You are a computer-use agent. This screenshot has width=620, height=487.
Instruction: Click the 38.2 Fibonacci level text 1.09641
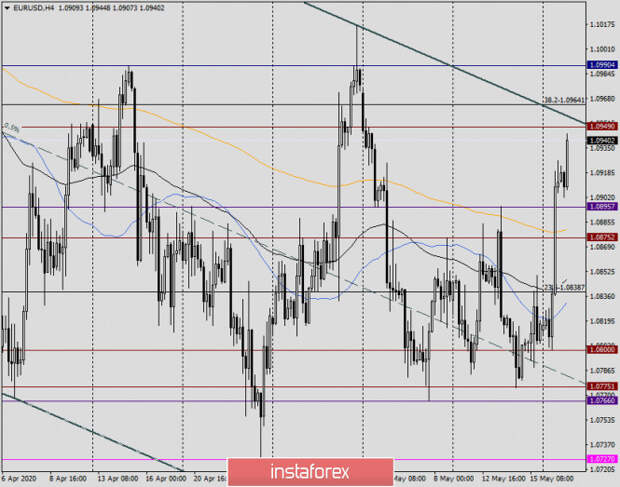click(x=564, y=100)
